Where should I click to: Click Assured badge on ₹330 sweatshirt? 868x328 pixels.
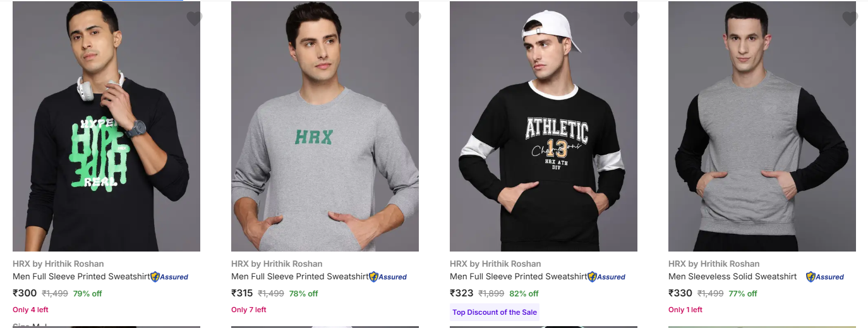[825, 277]
